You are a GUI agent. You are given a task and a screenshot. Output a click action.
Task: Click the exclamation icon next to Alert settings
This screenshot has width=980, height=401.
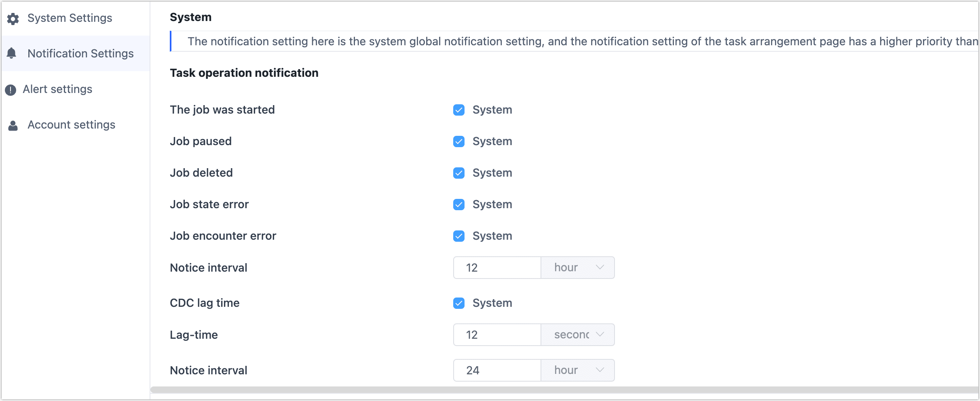(10, 89)
